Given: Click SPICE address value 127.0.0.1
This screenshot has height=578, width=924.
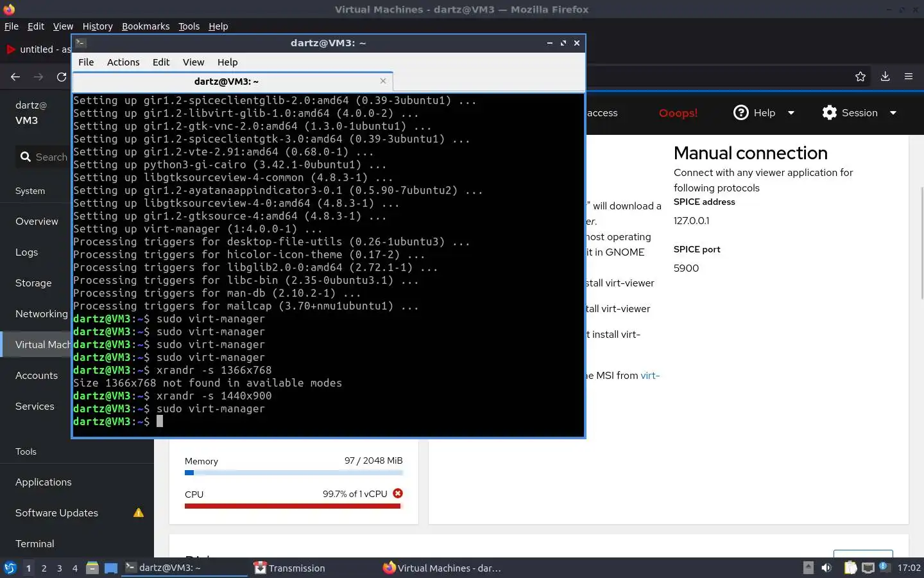Looking at the screenshot, I should tap(691, 220).
